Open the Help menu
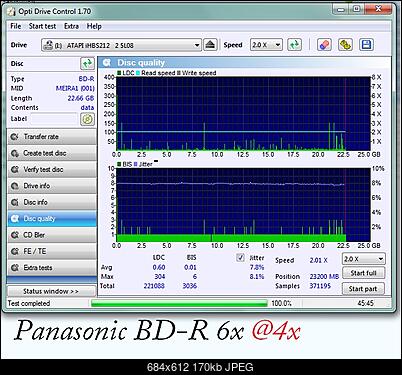Screen dimensions: 402x375 coord(94,26)
